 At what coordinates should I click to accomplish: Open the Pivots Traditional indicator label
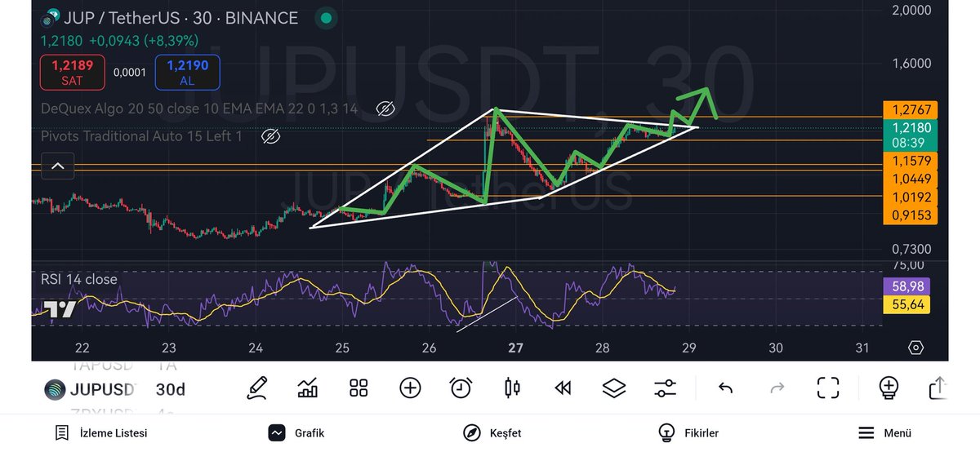point(141,136)
